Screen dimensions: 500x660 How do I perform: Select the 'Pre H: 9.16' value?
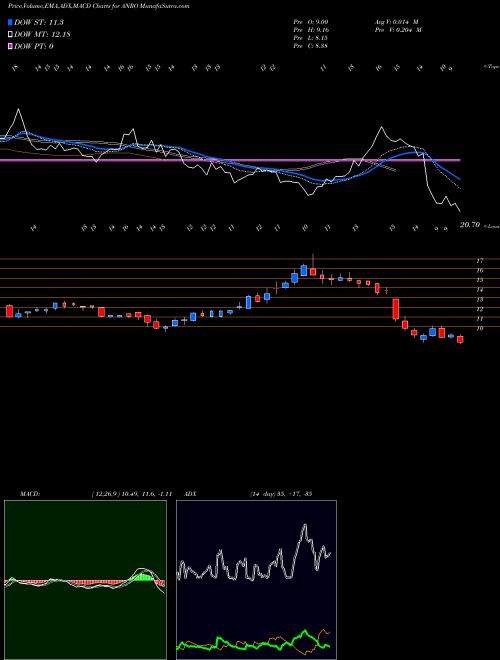coord(311,30)
